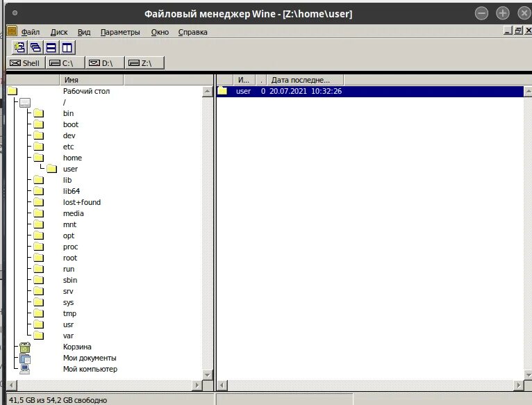Select the root / drive icon
Viewport: 532px width, 405px height.
tap(25, 102)
